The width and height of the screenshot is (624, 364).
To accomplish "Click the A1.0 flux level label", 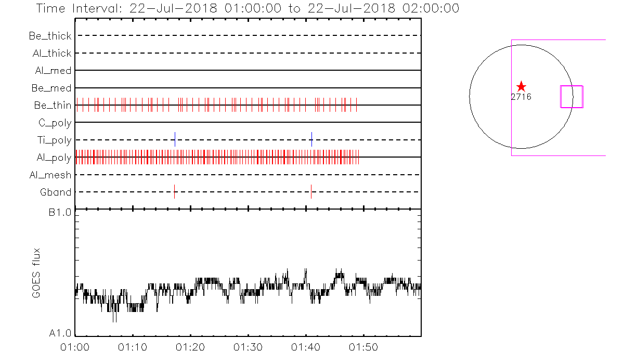I will [x=60, y=333].
